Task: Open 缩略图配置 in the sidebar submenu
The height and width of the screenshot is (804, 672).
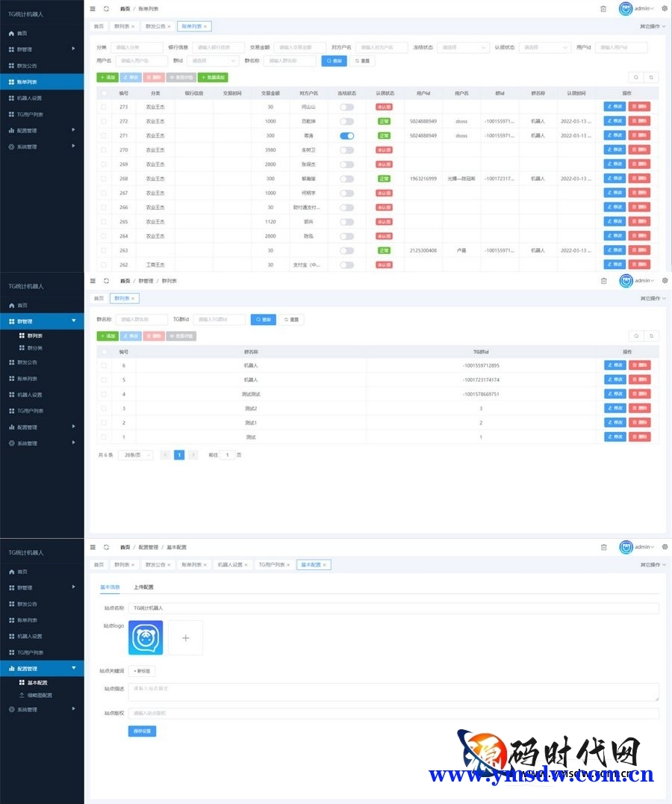Action: [x=40, y=695]
